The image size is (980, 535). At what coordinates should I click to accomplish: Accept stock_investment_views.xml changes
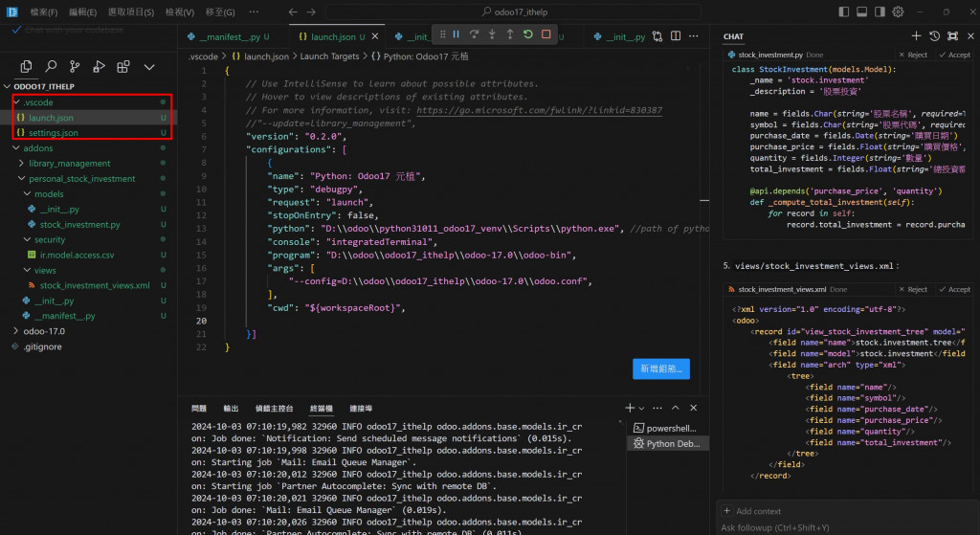click(x=954, y=289)
